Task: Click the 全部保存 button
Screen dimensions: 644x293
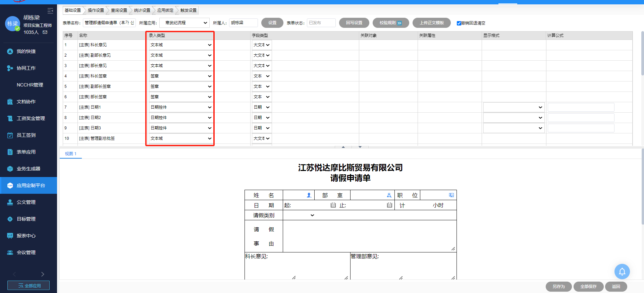Action: 588,287
